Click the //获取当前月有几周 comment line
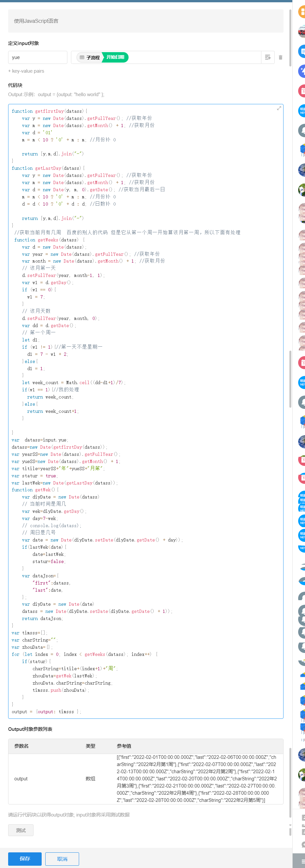305x868 pixels. [127, 233]
